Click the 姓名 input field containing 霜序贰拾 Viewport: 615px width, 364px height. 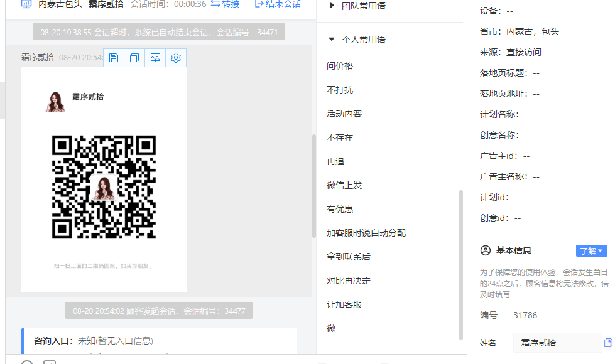coord(557,343)
